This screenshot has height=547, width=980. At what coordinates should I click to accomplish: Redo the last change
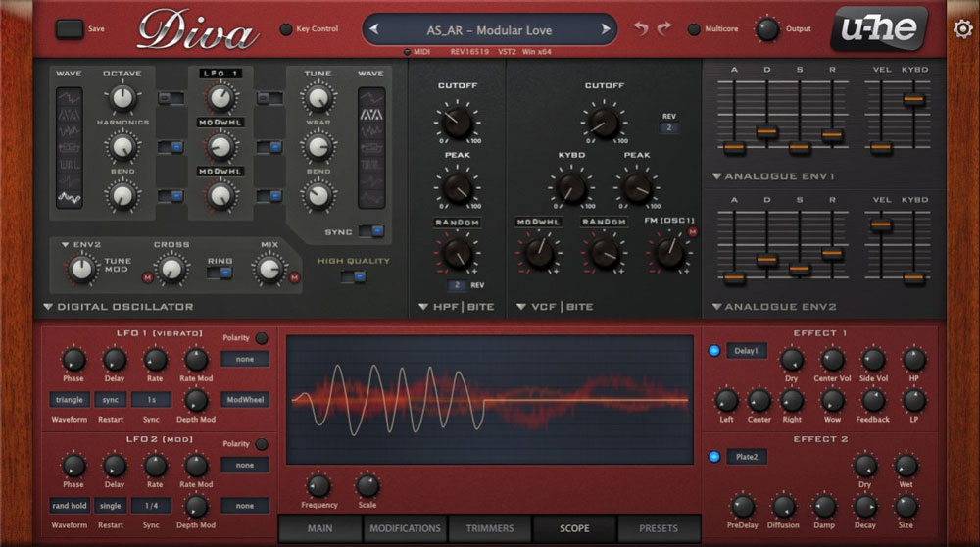(664, 28)
